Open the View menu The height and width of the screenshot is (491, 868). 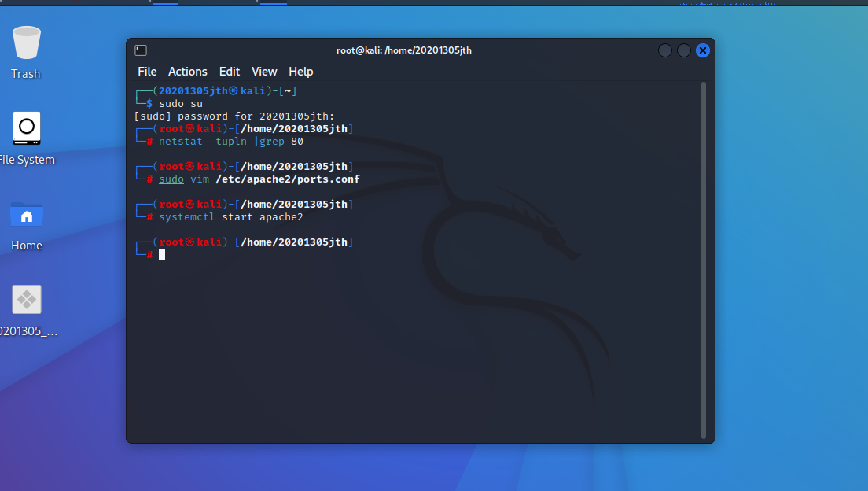264,72
